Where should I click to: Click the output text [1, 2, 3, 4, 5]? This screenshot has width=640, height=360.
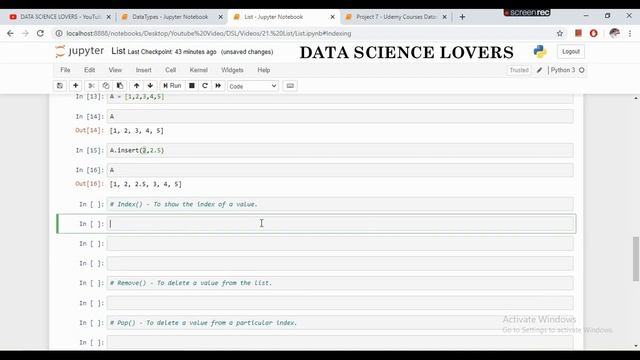click(x=136, y=131)
